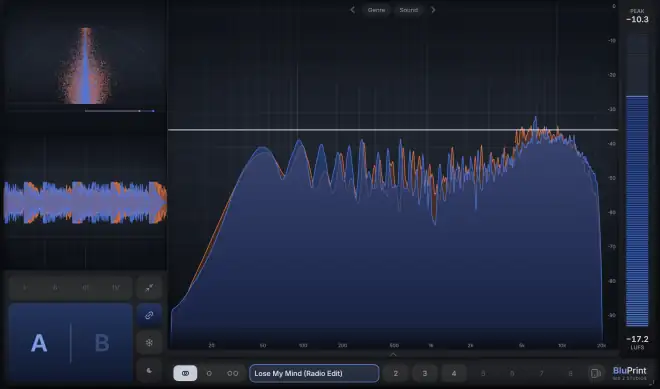Switch to reference slot 3
Image resolution: width=660 pixels, height=389 pixels.
tap(425, 373)
